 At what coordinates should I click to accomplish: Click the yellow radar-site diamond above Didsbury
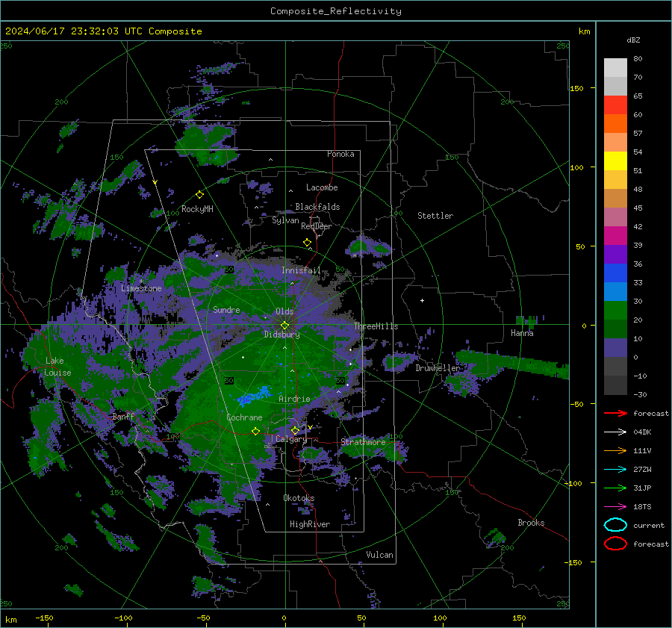(x=284, y=326)
